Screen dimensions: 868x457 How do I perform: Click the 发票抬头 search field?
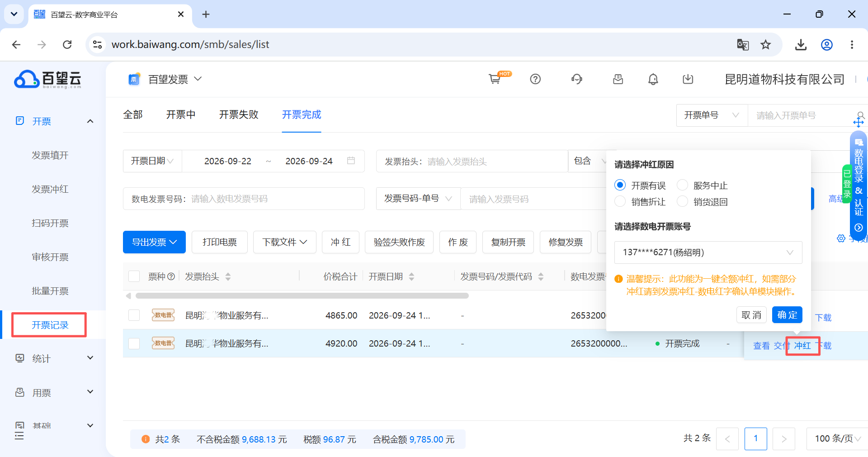(472, 162)
